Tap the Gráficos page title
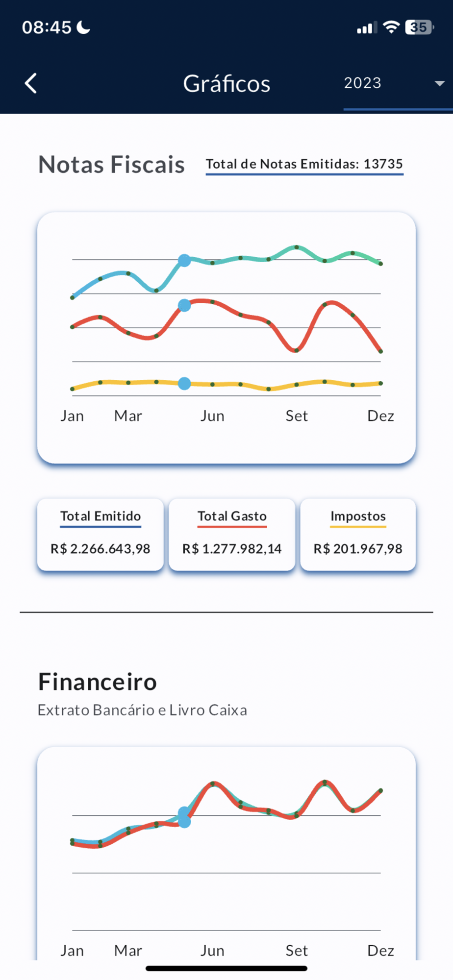 pyautogui.click(x=226, y=84)
